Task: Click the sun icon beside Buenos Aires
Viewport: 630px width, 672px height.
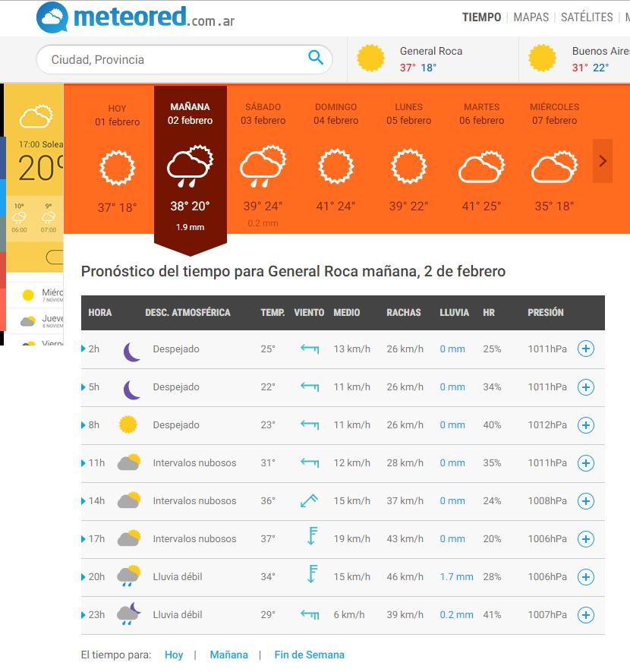Action: [x=542, y=58]
